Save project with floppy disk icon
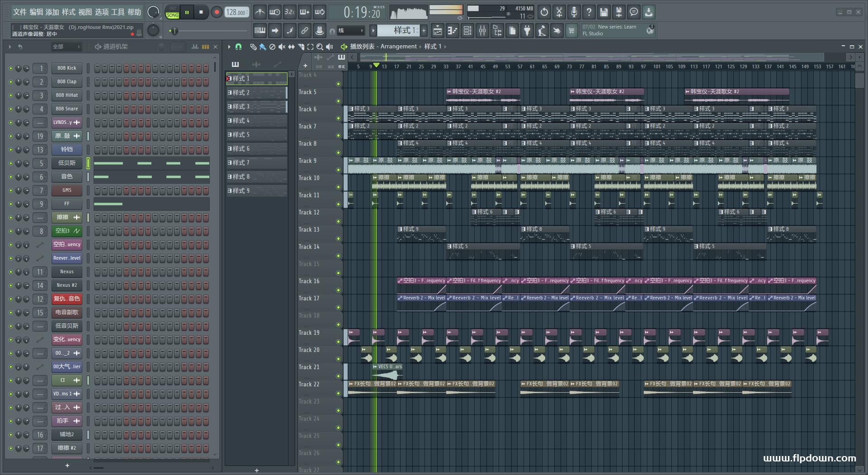The width and height of the screenshot is (868, 475). tap(604, 12)
